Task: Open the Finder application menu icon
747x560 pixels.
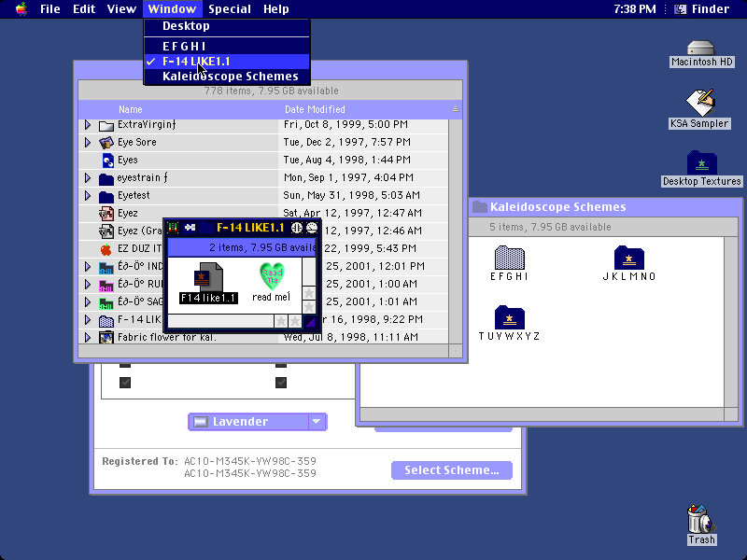Action: click(x=681, y=9)
